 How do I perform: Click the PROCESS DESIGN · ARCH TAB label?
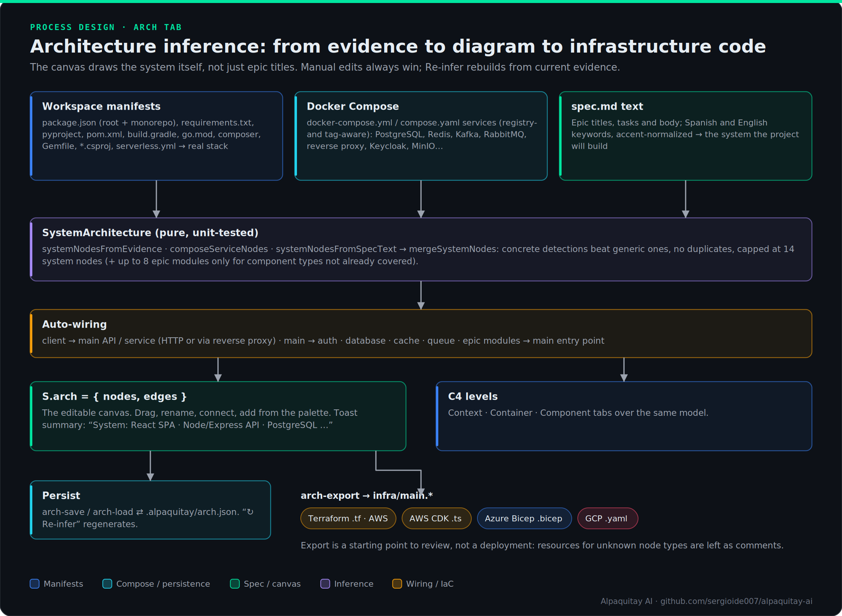click(x=106, y=27)
